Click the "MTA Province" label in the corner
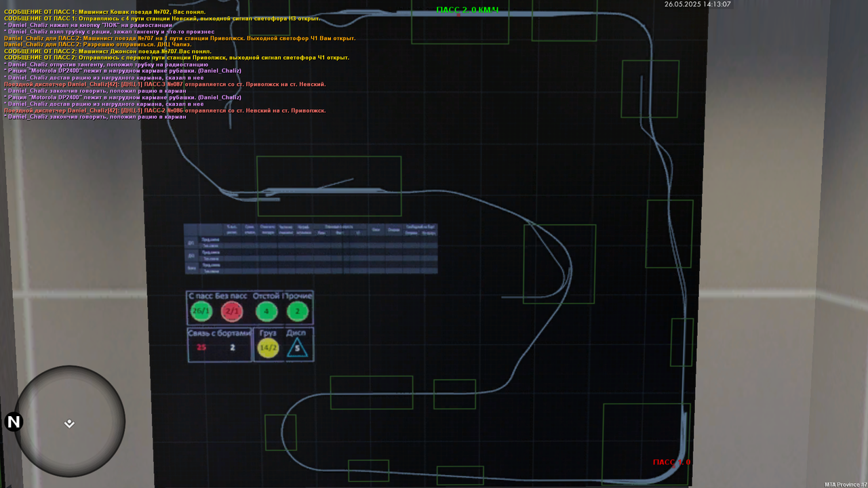The image size is (868, 488). click(x=846, y=485)
